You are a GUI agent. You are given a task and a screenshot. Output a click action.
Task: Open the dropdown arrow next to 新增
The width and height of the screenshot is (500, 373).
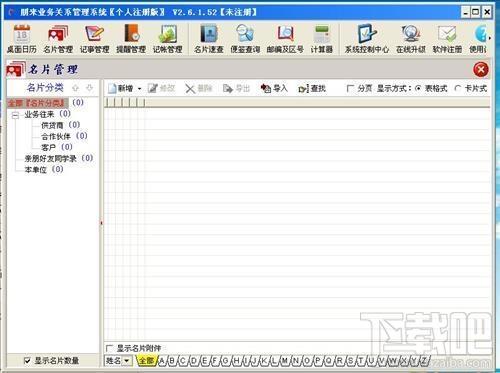[139, 89]
